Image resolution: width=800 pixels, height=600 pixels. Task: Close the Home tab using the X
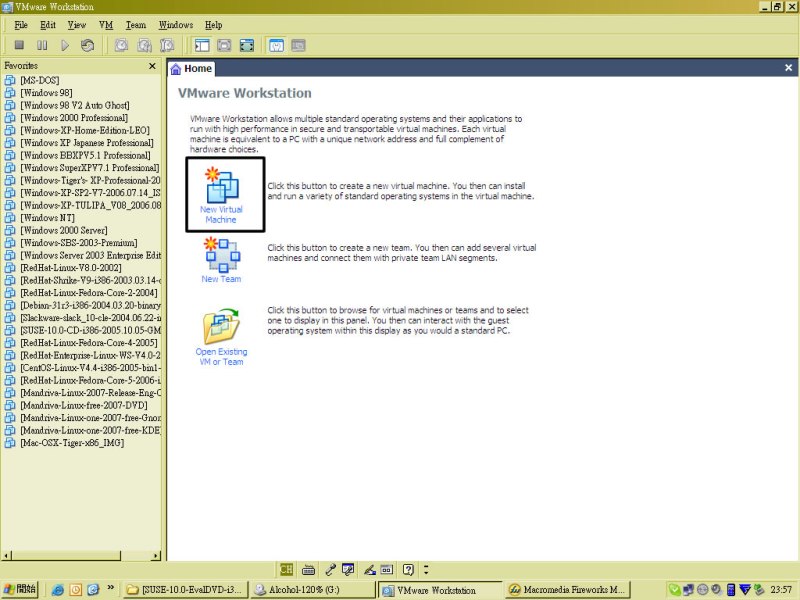coord(788,67)
